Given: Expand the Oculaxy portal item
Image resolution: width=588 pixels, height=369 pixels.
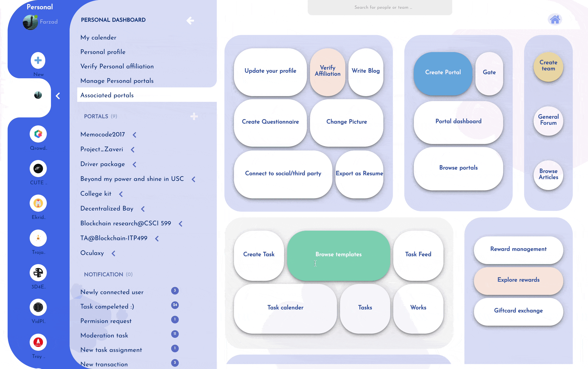Looking at the screenshot, I should (x=113, y=253).
